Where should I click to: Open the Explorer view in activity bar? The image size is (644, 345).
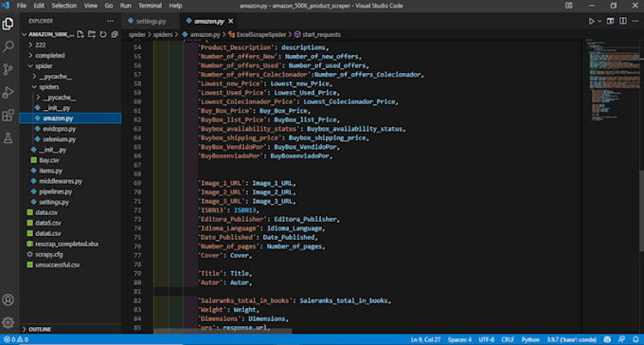[8, 24]
